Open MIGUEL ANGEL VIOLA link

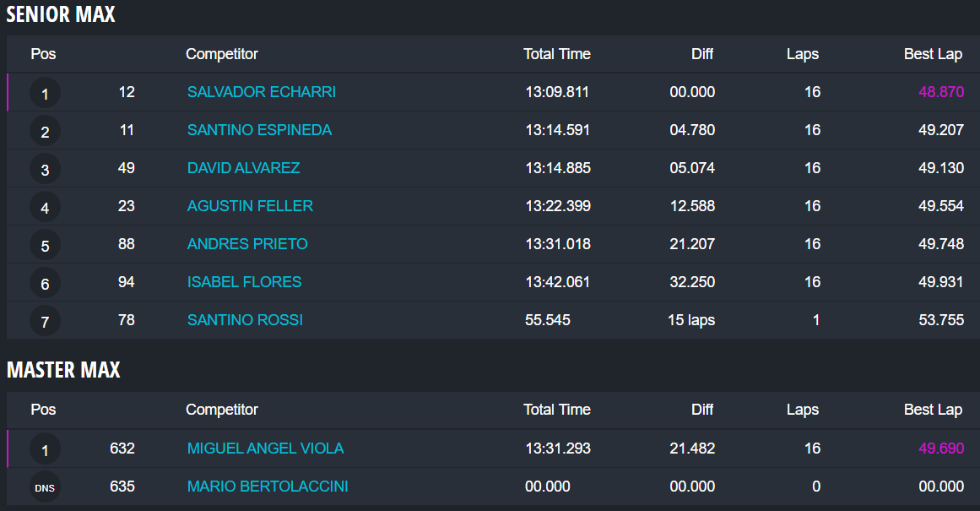click(x=265, y=448)
